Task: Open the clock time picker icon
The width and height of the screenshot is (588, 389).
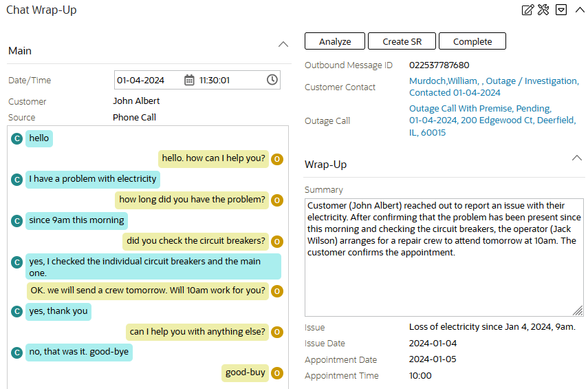Action: (x=272, y=80)
